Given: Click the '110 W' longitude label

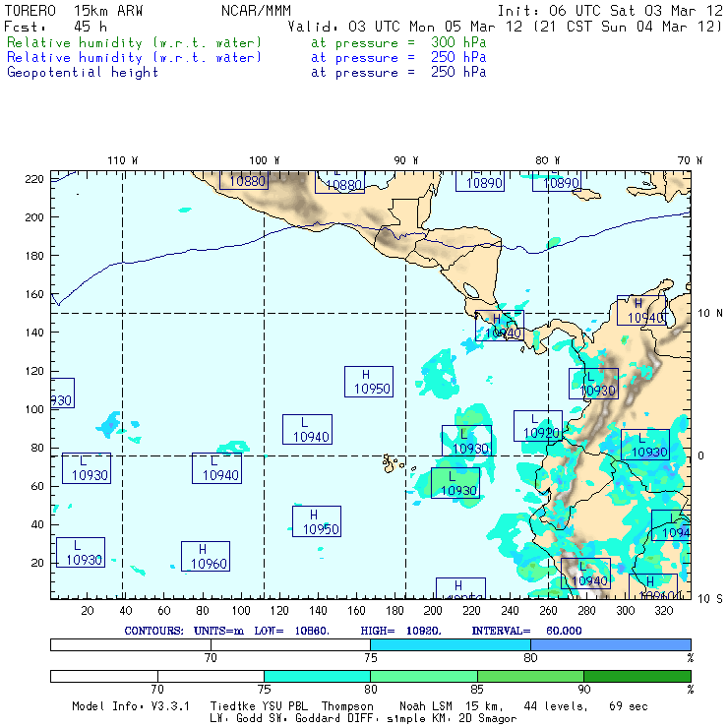Looking at the screenshot, I should (x=123, y=160).
